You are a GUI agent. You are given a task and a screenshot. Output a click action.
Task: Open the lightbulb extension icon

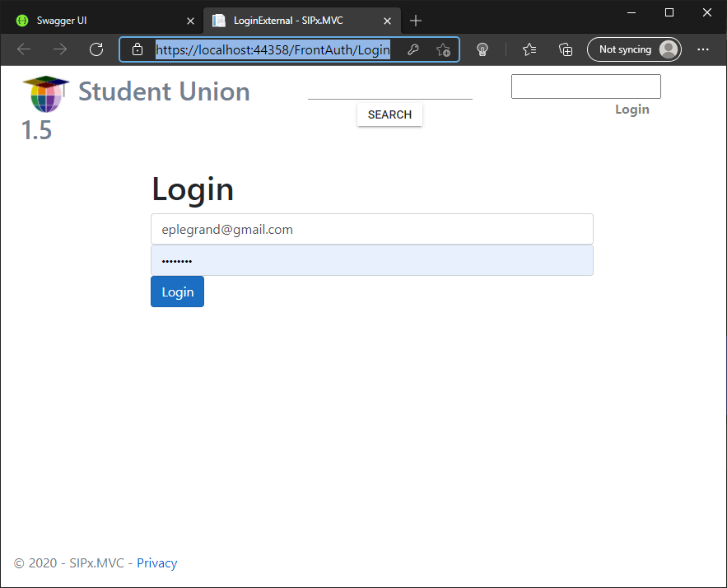click(x=482, y=49)
